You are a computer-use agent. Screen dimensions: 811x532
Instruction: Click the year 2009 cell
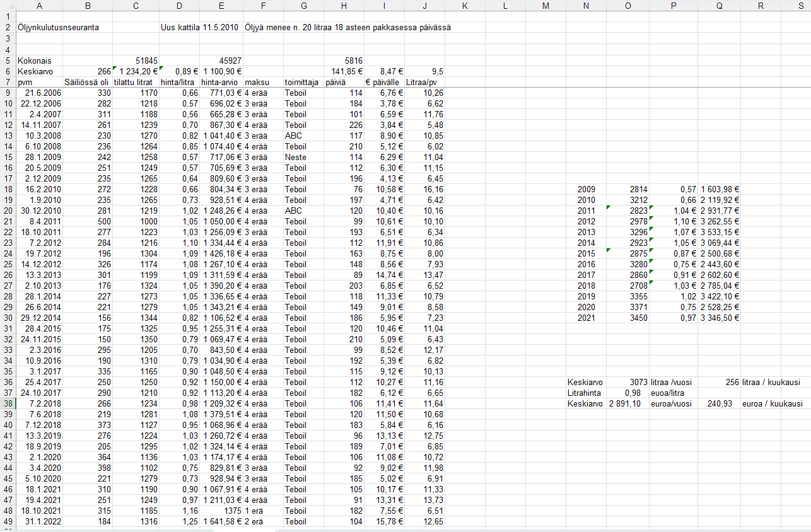point(586,189)
